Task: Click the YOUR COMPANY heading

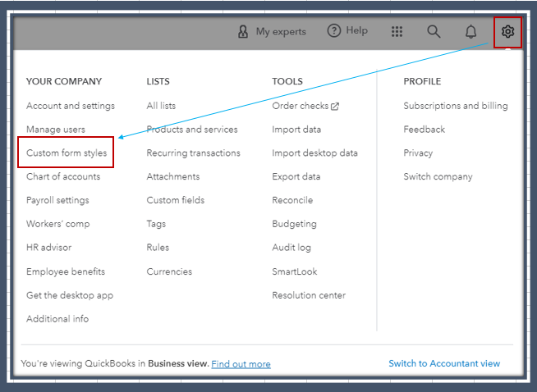Action: pyautogui.click(x=64, y=81)
